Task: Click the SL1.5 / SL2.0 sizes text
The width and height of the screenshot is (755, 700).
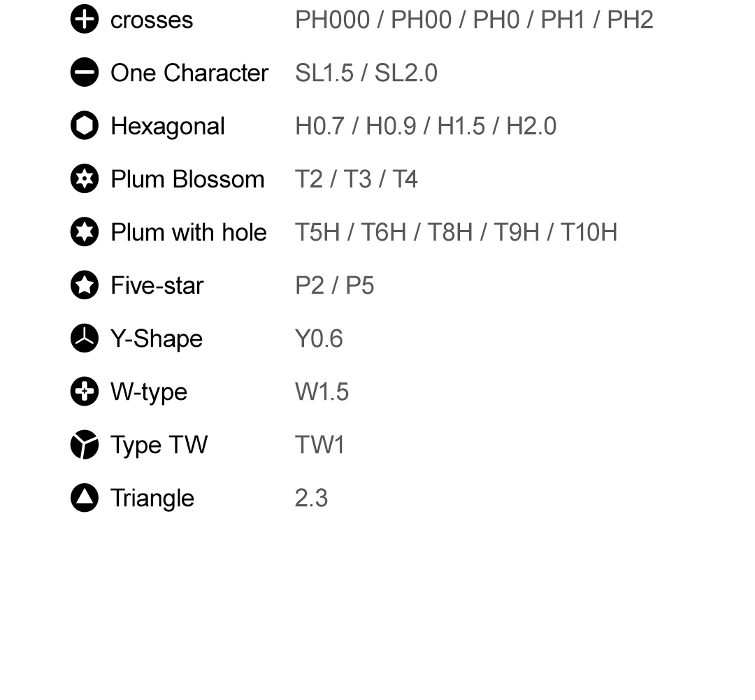Action: tap(366, 73)
